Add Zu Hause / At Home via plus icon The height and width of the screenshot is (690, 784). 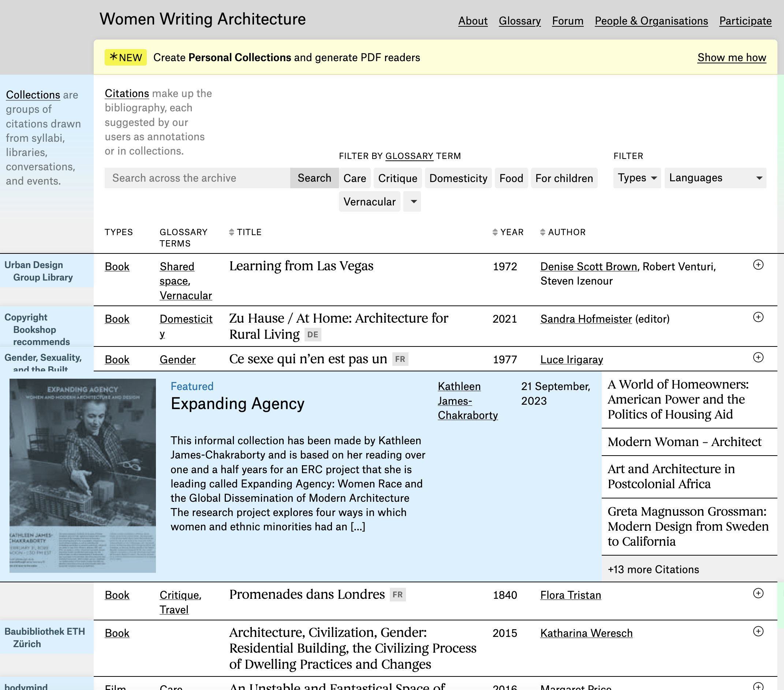(758, 317)
